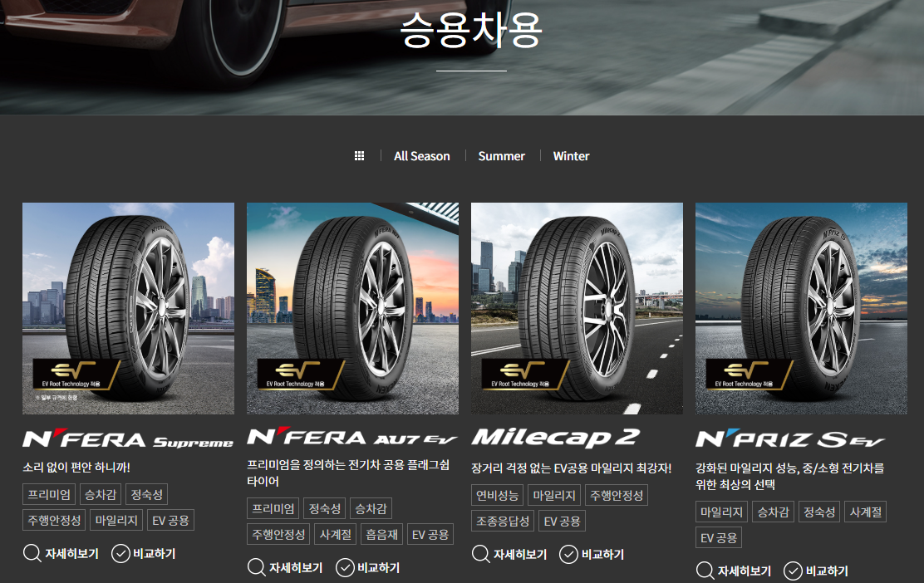Image resolution: width=924 pixels, height=583 pixels.
Task: Click the N'Fera Supreme product logo
Action: pyautogui.click(x=128, y=439)
